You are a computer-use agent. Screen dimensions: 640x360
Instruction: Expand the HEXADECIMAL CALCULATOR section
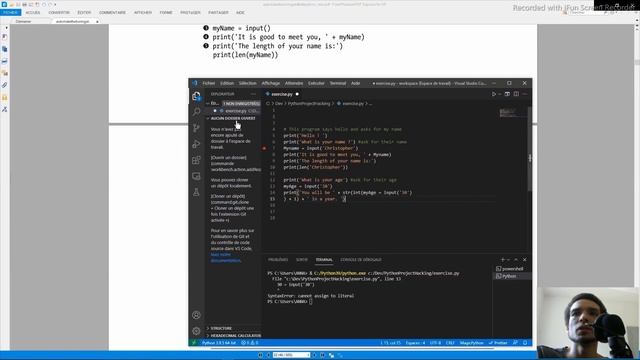[x=233, y=336]
